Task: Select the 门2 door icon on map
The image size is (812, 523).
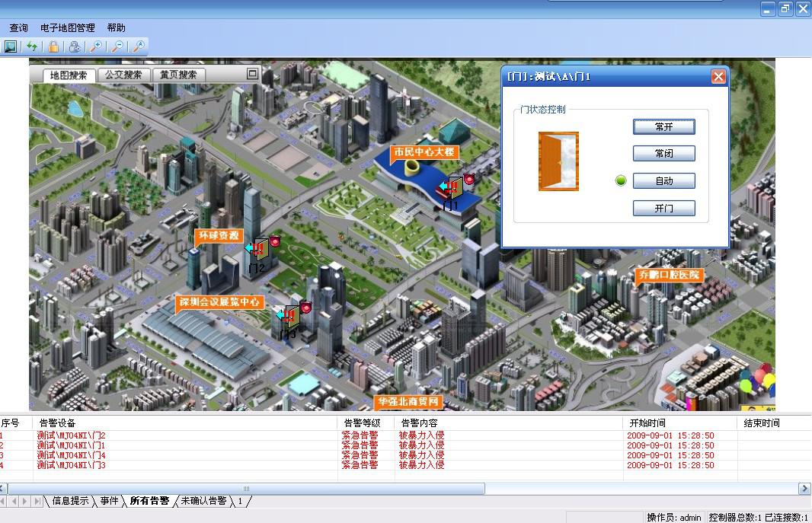Action: point(261,248)
